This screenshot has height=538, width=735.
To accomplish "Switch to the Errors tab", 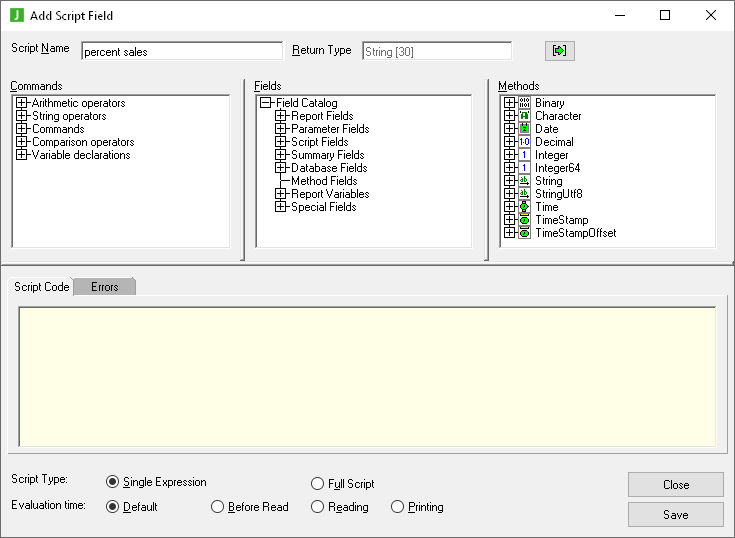I will point(104,287).
